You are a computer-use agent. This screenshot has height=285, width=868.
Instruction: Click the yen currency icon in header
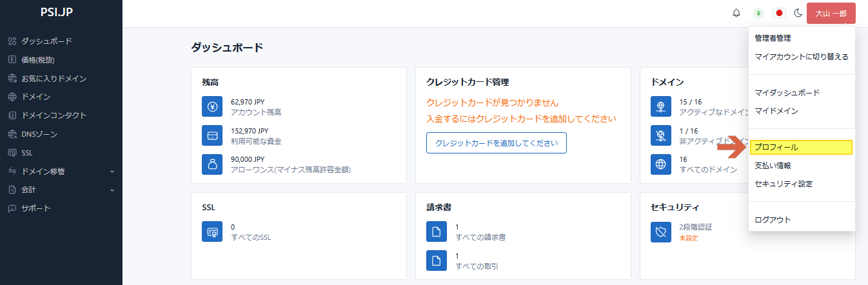click(x=758, y=14)
